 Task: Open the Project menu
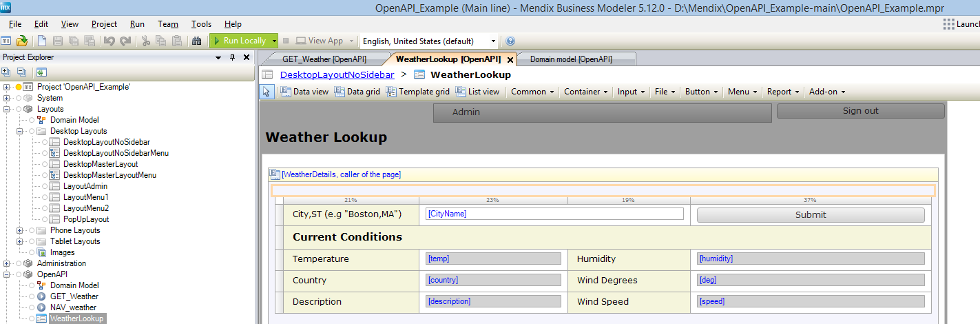coord(104,24)
